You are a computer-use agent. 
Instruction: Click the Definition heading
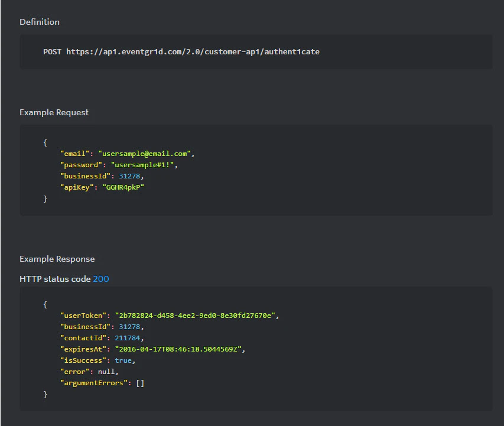[40, 22]
